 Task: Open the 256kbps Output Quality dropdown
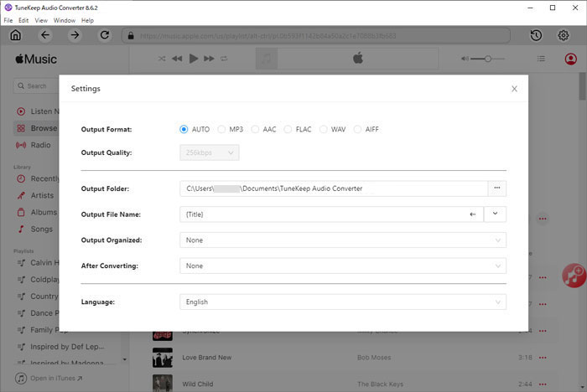[210, 152]
